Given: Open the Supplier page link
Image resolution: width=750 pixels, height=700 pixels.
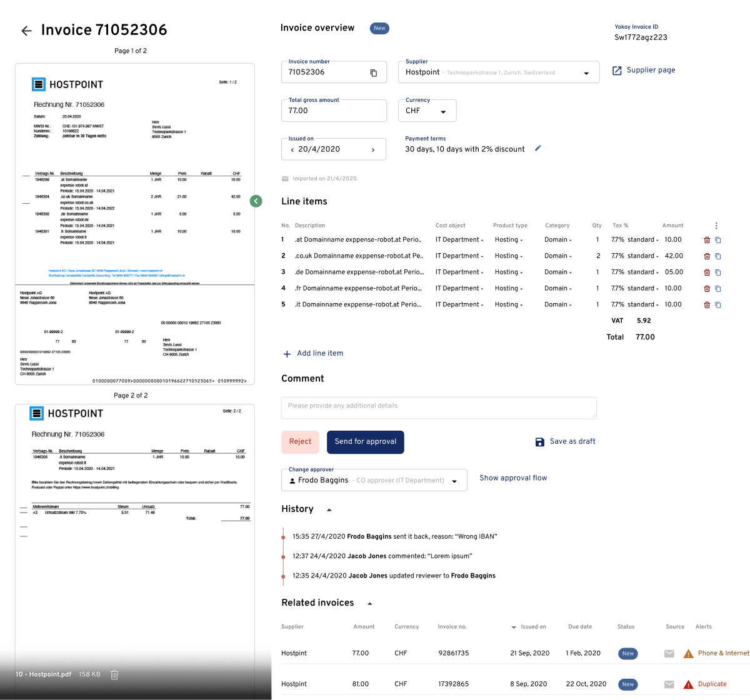Looking at the screenshot, I should [644, 70].
